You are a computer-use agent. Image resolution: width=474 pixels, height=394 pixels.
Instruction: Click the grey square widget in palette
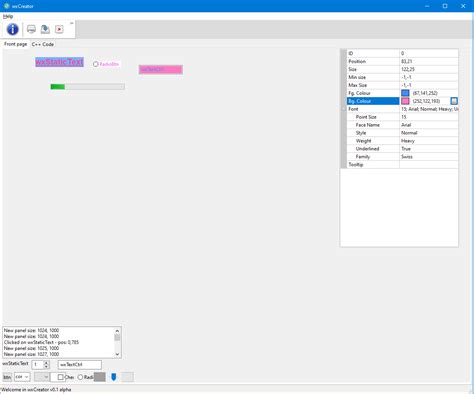pos(100,377)
